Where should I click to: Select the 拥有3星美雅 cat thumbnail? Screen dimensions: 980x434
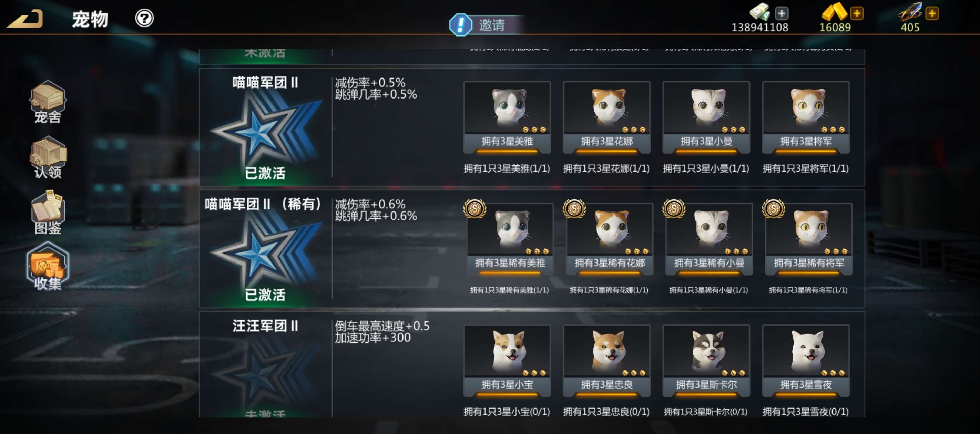(x=507, y=117)
